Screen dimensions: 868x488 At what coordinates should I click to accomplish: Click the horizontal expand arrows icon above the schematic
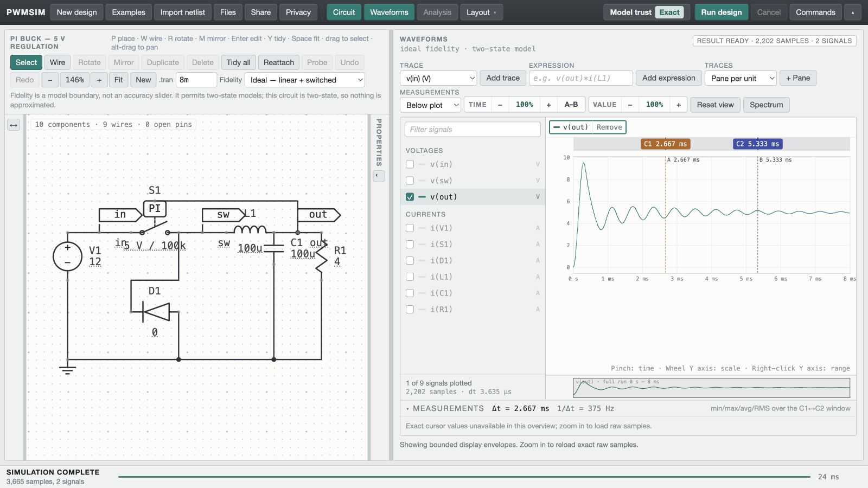click(14, 125)
